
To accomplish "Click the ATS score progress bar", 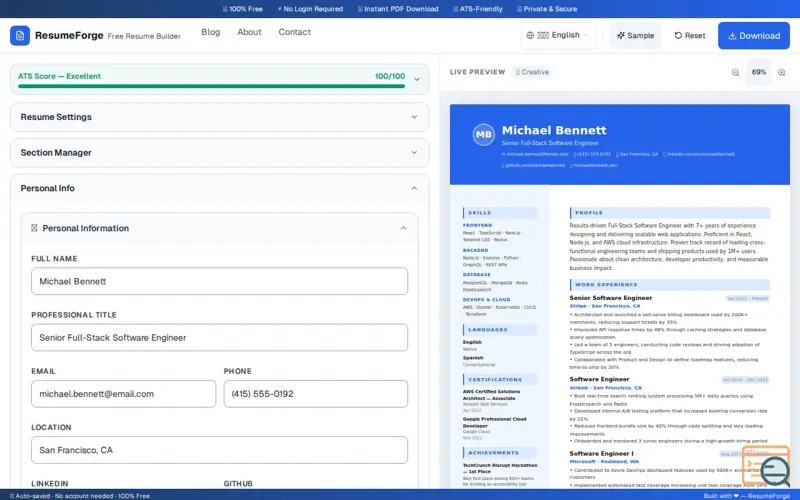I will click(211, 86).
